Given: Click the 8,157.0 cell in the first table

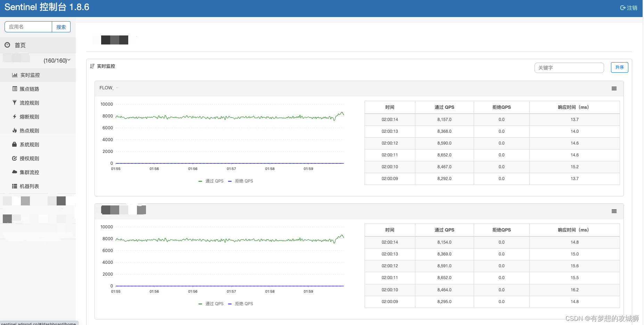Looking at the screenshot, I should click(444, 120).
